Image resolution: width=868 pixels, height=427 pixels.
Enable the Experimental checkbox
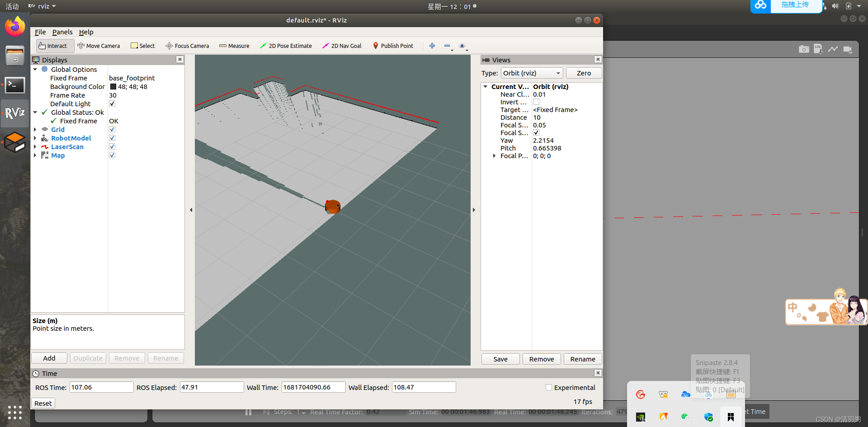pos(549,387)
